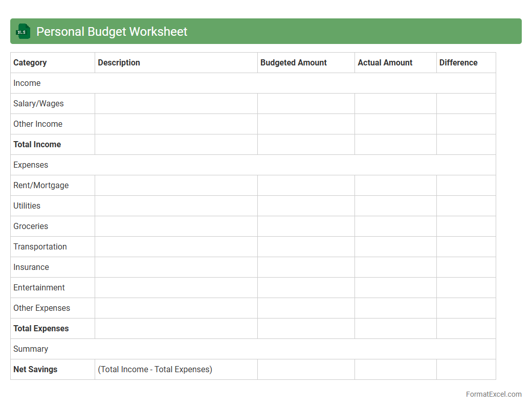Open the FormatExcel.com link

pos(493,394)
